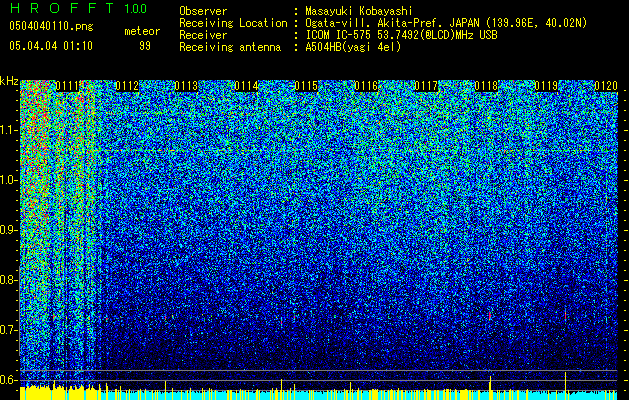Click the 1.1 frequency axis label
The height and width of the screenshot is (400, 629).
8,130
